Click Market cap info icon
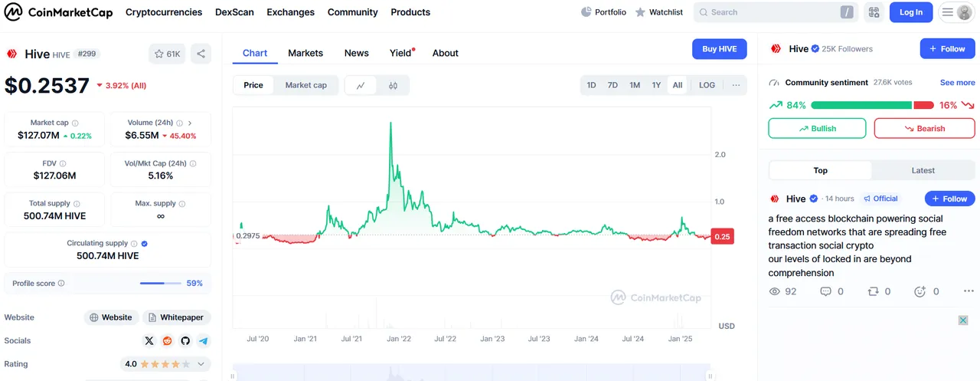The height and width of the screenshot is (381, 980). coord(75,123)
